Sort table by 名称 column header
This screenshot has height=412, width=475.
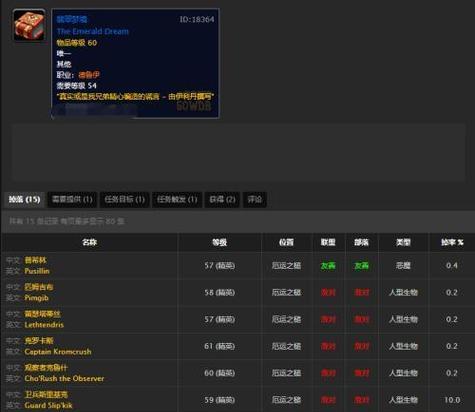[89, 242]
